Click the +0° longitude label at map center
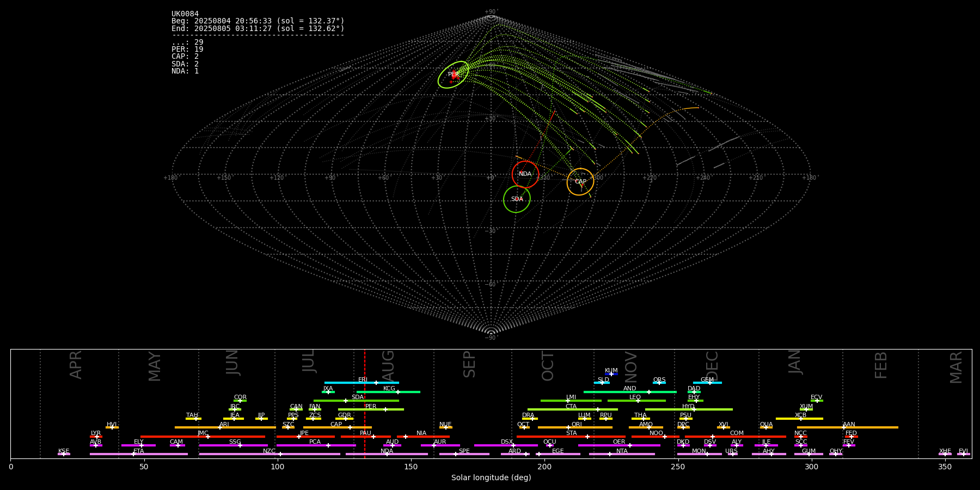The height and width of the screenshot is (490, 980). coord(490,178)
